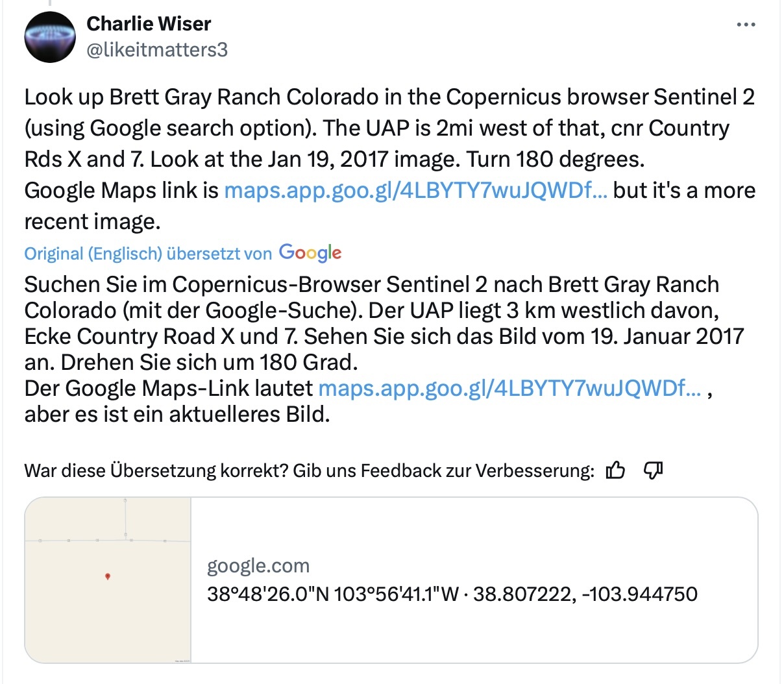784x684 pixels.
Task: Open the @likeitmatters3 handle
Action: click(x=157, y=50)
